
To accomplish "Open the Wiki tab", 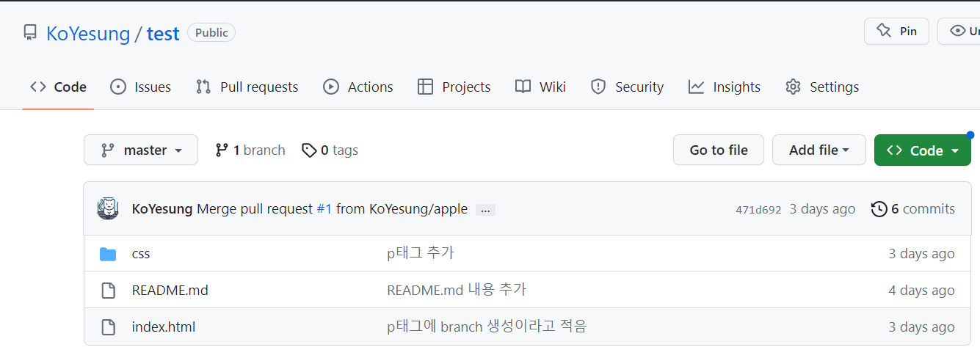I will pos(540,87).
